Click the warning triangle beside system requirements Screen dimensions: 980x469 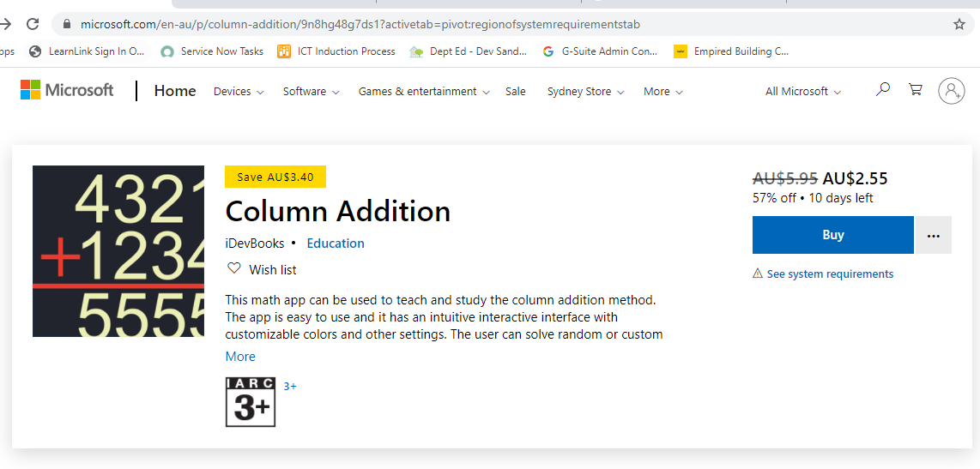(758, 274)
